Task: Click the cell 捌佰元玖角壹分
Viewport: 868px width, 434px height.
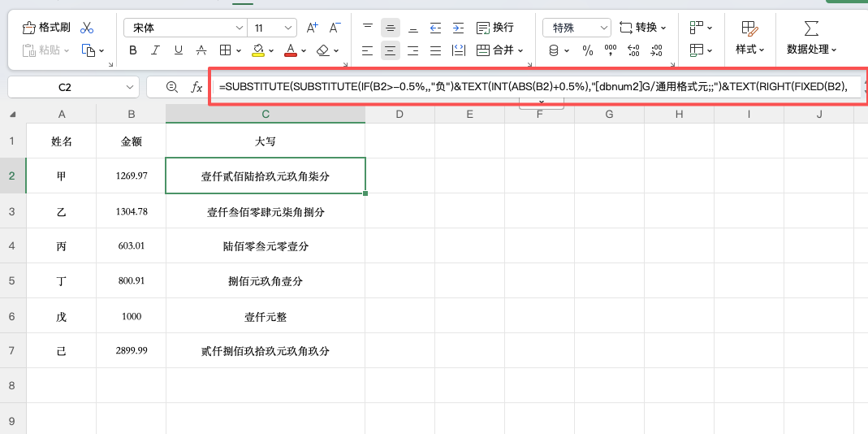Action: (266, 280)
